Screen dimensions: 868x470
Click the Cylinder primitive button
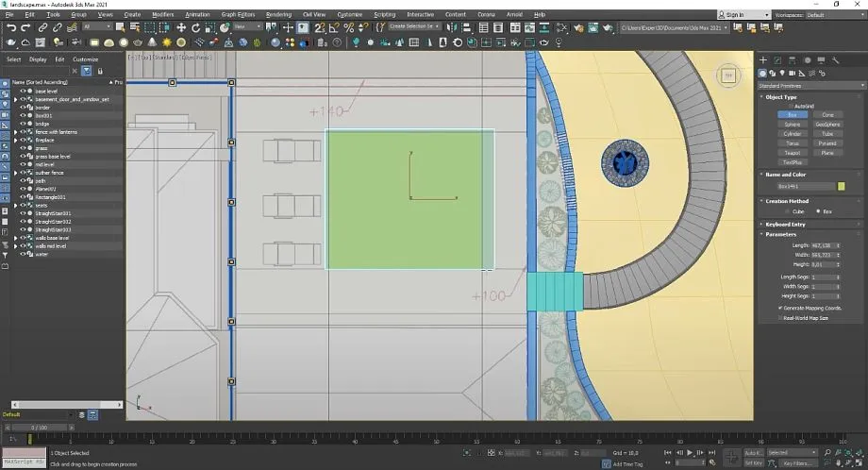point(793,134)
